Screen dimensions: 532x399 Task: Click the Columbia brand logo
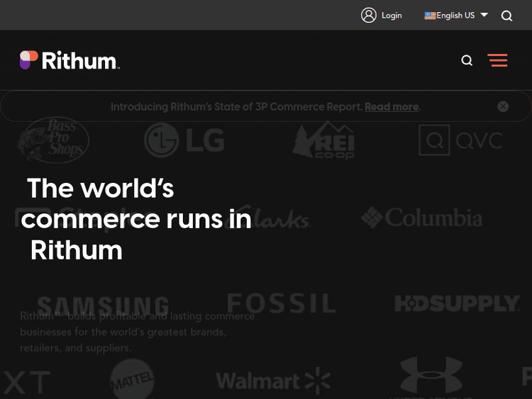pyautogui.click(x=421, y=218)
